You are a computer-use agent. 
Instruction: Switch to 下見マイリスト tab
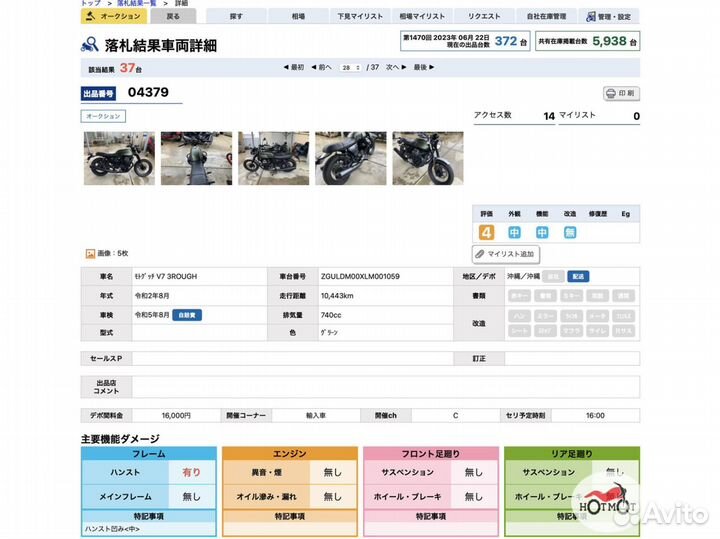click(360, 17)
